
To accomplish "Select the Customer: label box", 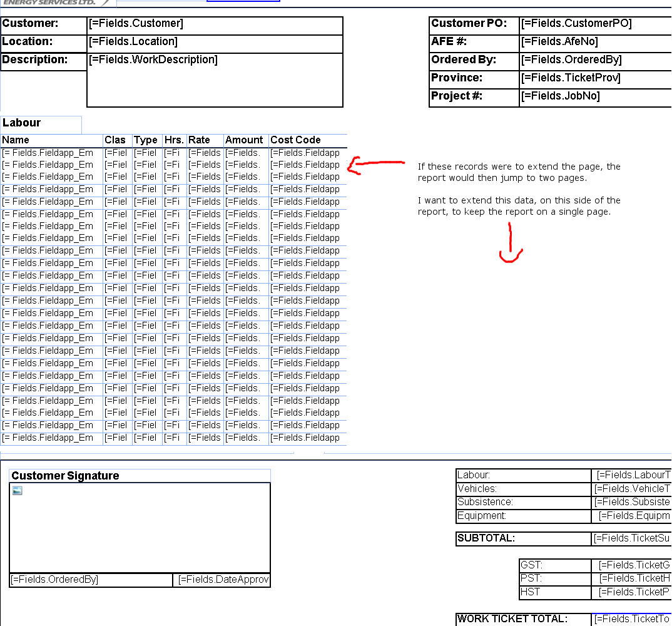I will click(44, 25).
